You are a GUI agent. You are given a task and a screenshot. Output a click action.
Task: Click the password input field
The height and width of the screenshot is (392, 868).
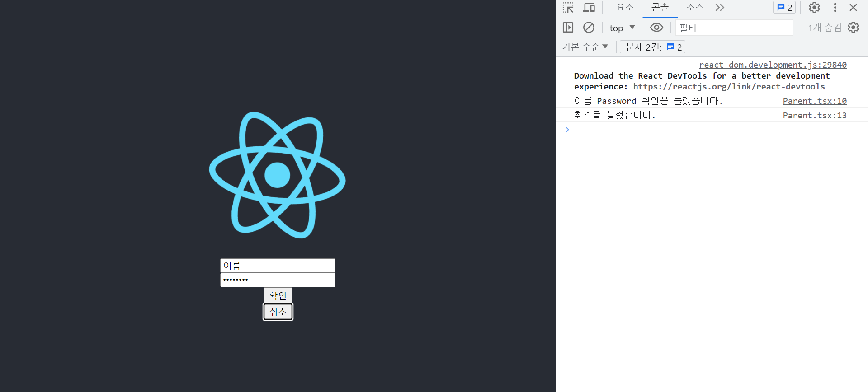278,280
